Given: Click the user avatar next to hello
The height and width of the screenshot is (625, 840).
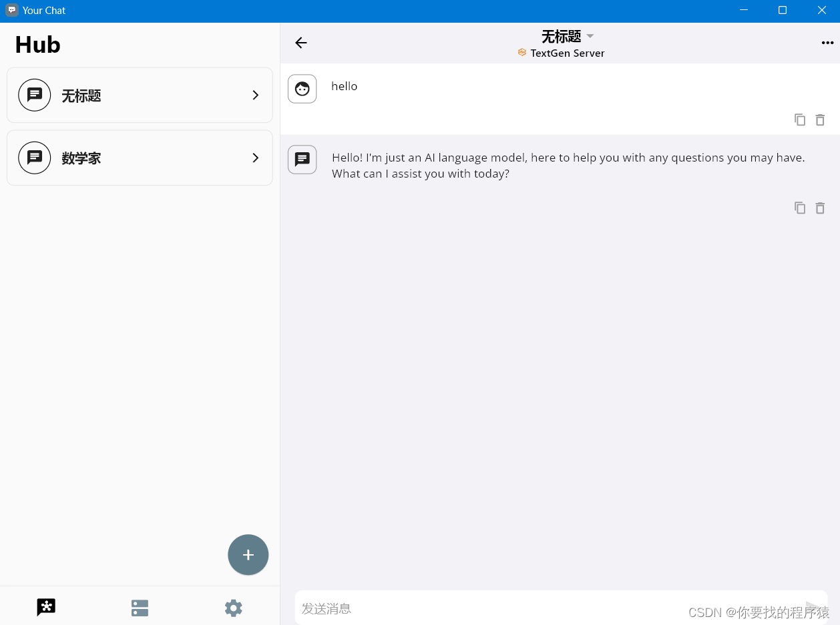Looking at the screenshot, I should click(x=302, y=89).
